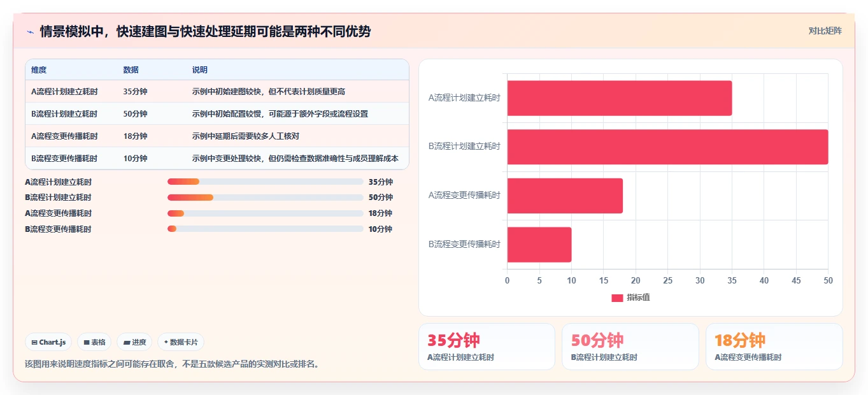Click the chart y-axis label A流程计划建立耗时
868x395 pixels.
coord(464,98)
